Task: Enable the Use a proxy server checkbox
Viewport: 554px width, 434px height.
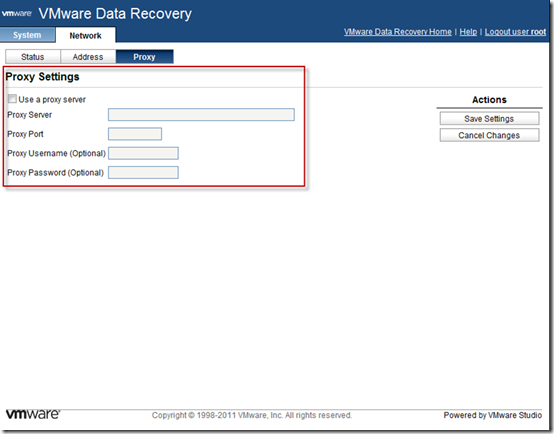Action: [12, 99]
